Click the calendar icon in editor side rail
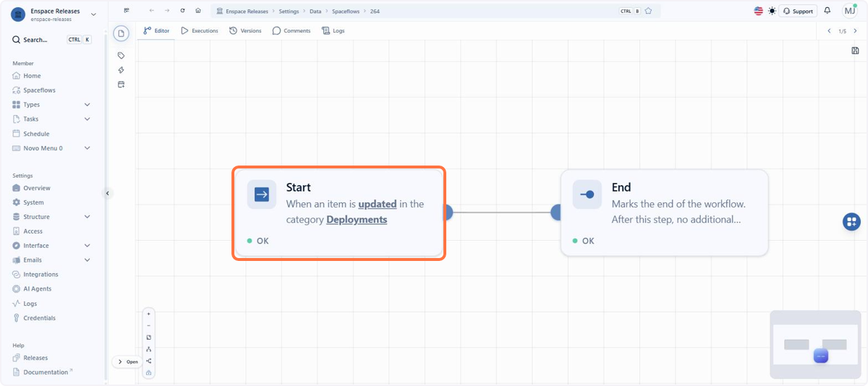The width and height of the screenshot is (868, 386). click(121, 85)
